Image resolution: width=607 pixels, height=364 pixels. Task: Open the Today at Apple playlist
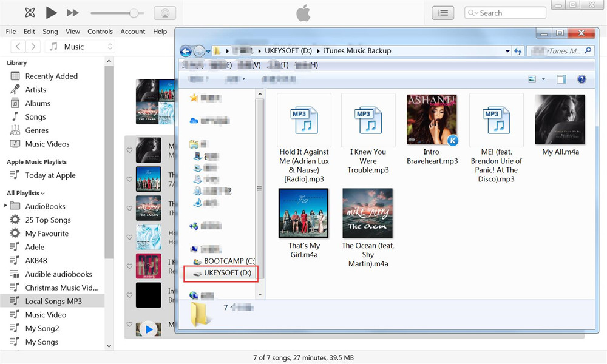(x=50, y=175)
